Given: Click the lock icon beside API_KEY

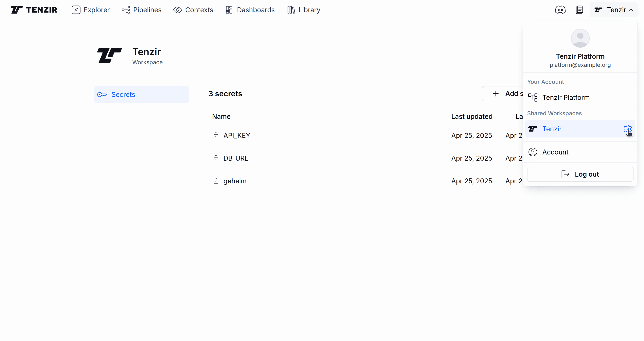Looking at the screenshot, I should coord(216,135).
